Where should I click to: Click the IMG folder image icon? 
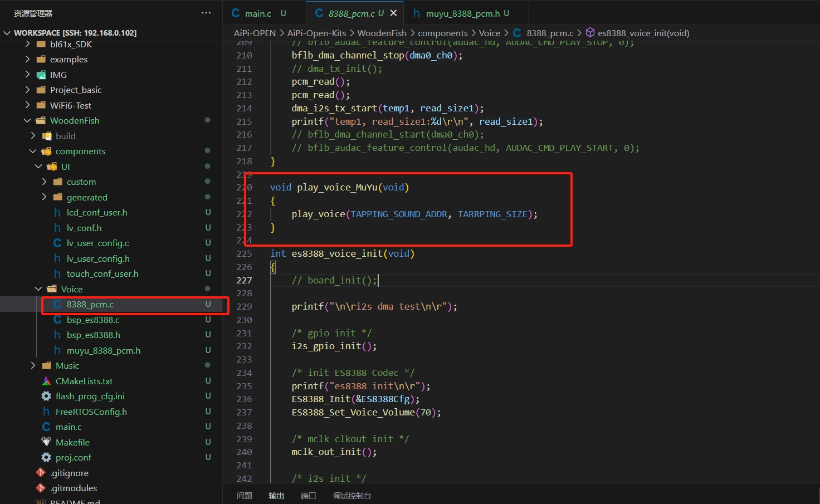[41, 75]
